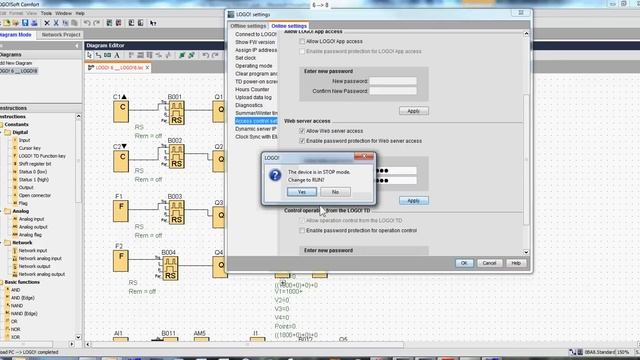
Task: Select Access control settings entry
Action: (x=256, y=121)
